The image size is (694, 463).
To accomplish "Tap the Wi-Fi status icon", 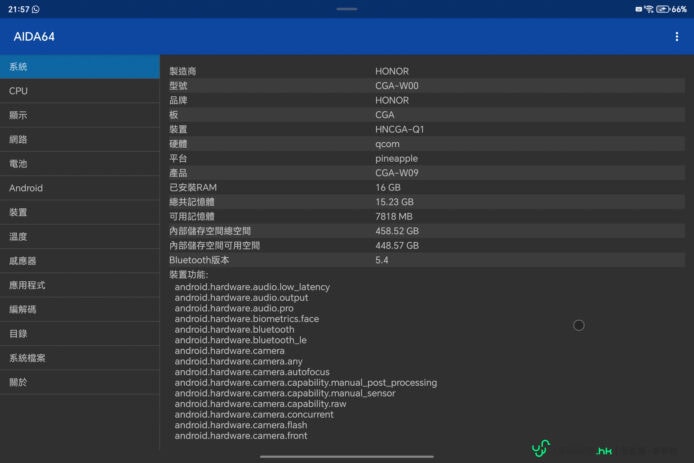I will tap(649, 9).
